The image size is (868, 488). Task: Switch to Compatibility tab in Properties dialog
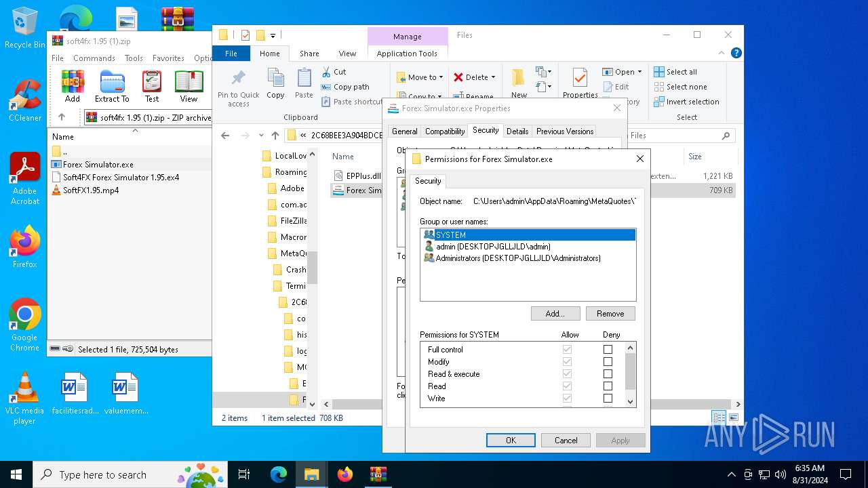pyautogui.click(x=445, y=131)
